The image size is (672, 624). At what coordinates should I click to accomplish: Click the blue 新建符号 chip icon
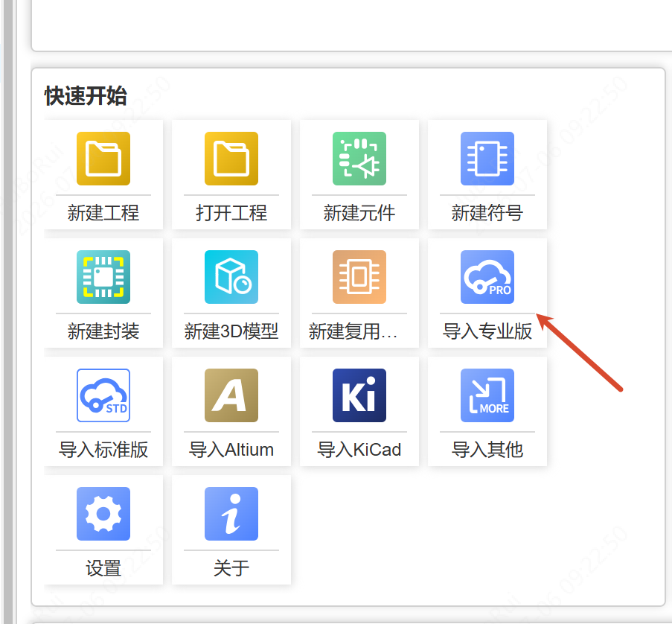point(487,159)
